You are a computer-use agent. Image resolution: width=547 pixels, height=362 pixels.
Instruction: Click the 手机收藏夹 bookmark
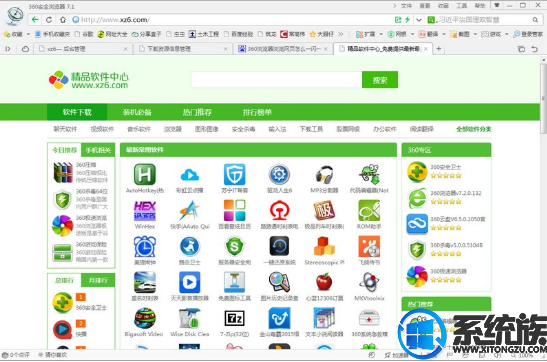click(53, 34)
